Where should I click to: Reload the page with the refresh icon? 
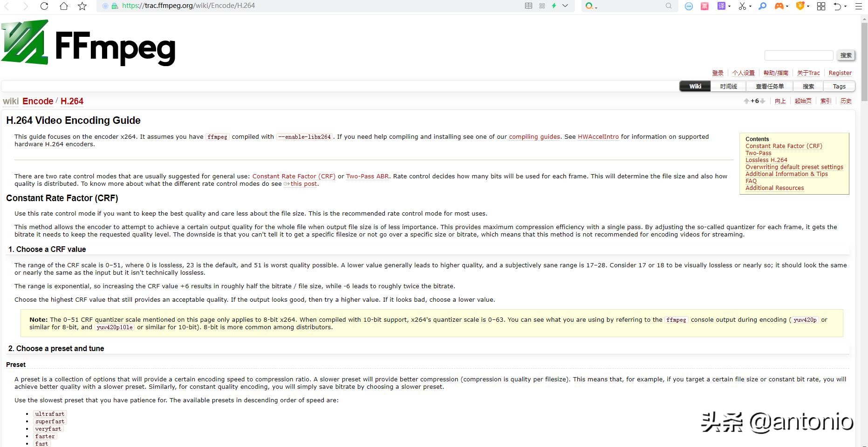(44, 6)
